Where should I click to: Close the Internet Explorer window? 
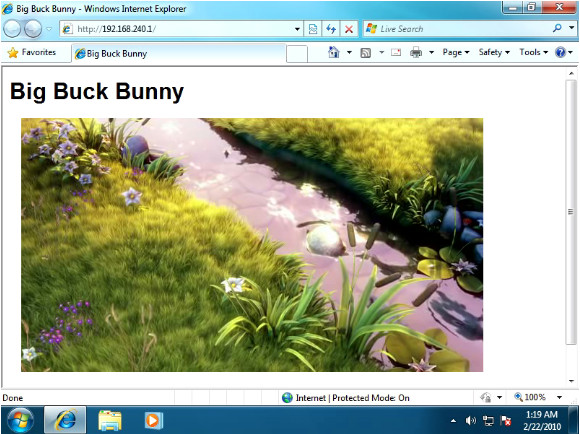tap(559, 7)
